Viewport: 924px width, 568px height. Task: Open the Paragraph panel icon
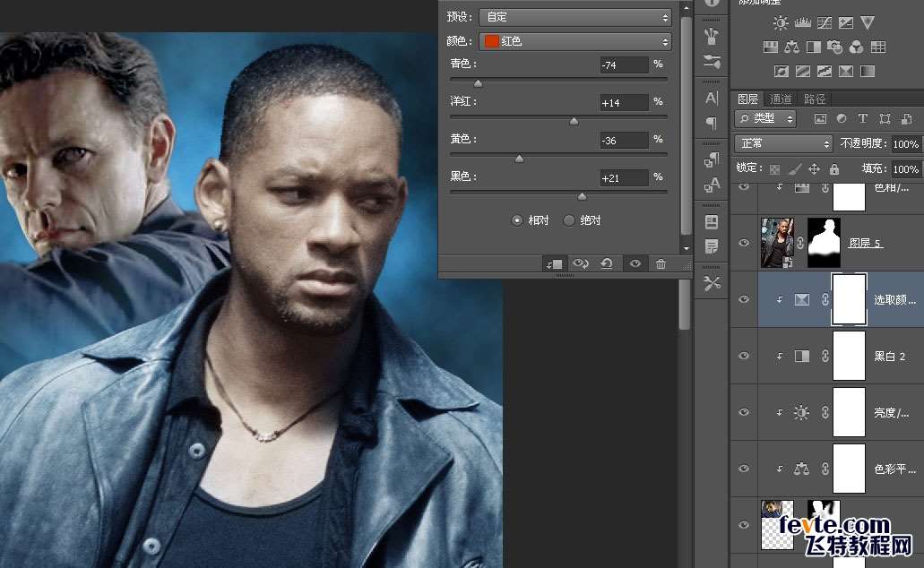click(x=712, y=123)
